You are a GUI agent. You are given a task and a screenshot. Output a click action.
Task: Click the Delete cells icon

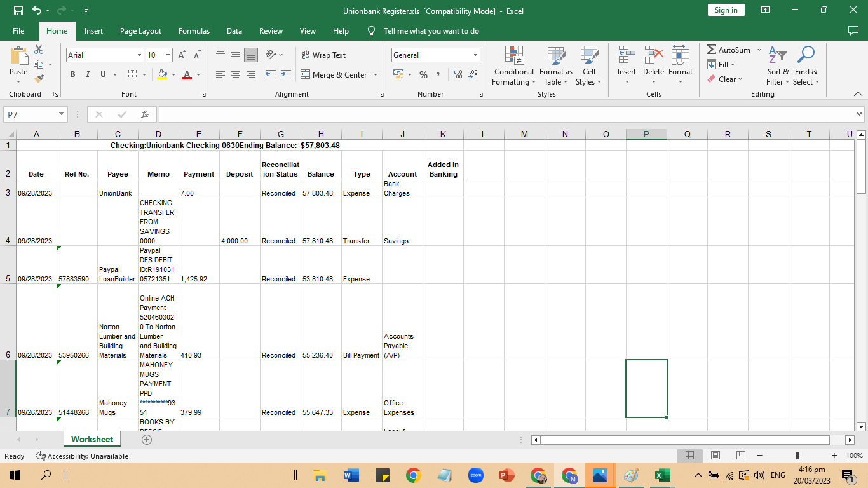(x=653, y=55)
